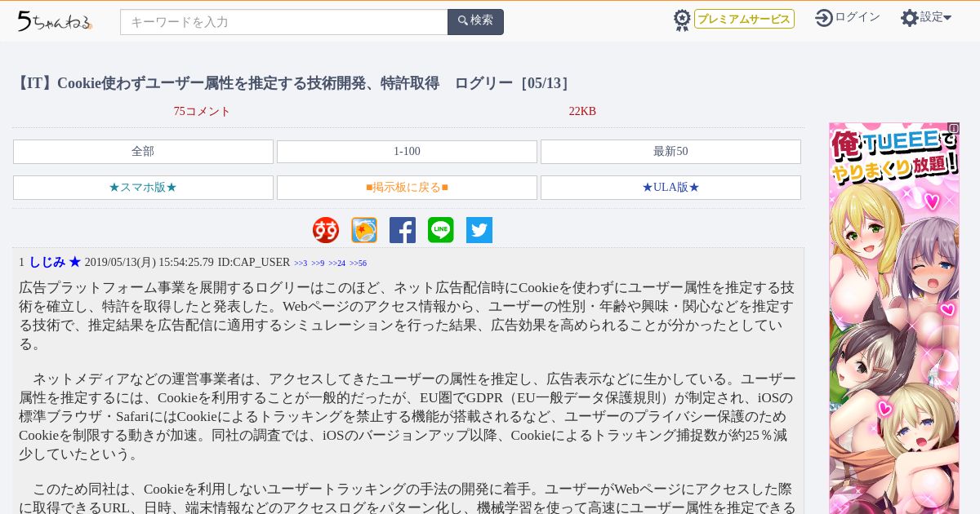Click the post number 1
Screen dimensions: 980x514
[x=22, y=263]
